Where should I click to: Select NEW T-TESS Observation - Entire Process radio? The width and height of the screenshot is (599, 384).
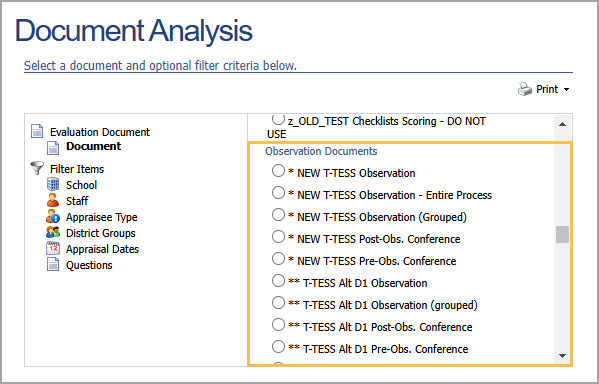pyautogui.click(x=278, y=193)
